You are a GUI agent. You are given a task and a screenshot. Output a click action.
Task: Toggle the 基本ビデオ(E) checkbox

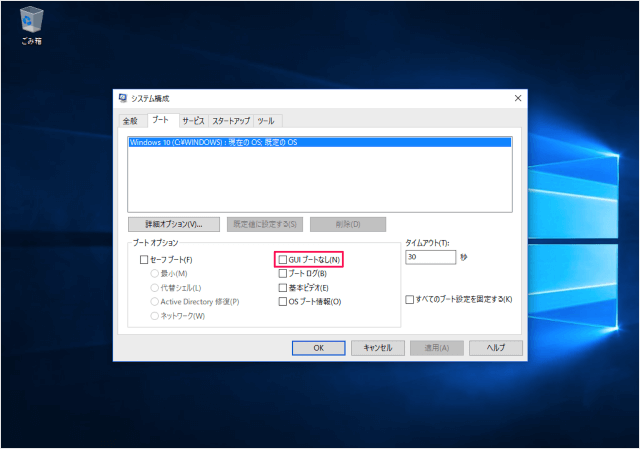tap(282, 288)
